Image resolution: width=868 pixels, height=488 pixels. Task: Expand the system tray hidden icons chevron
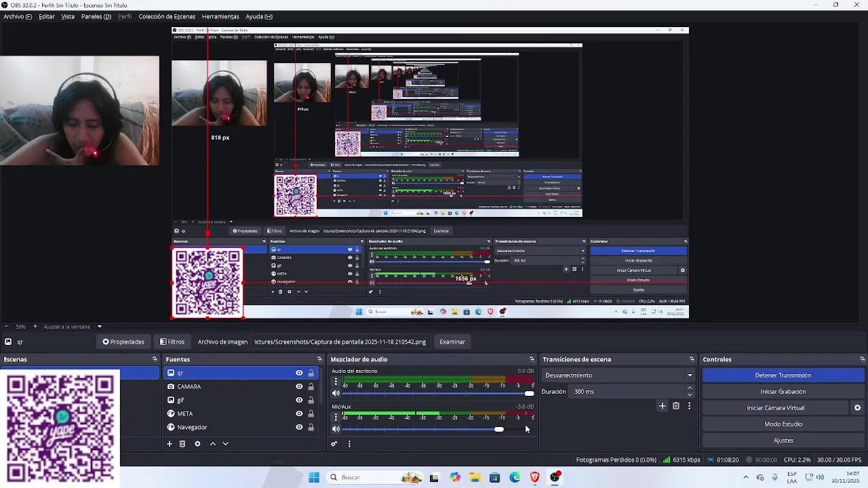pos(745,477)
